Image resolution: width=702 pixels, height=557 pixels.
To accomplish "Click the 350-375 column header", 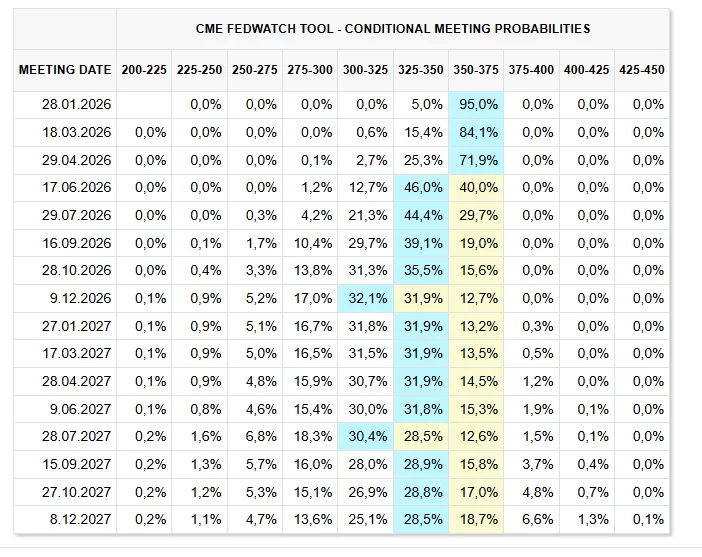I will pos(475,71).
